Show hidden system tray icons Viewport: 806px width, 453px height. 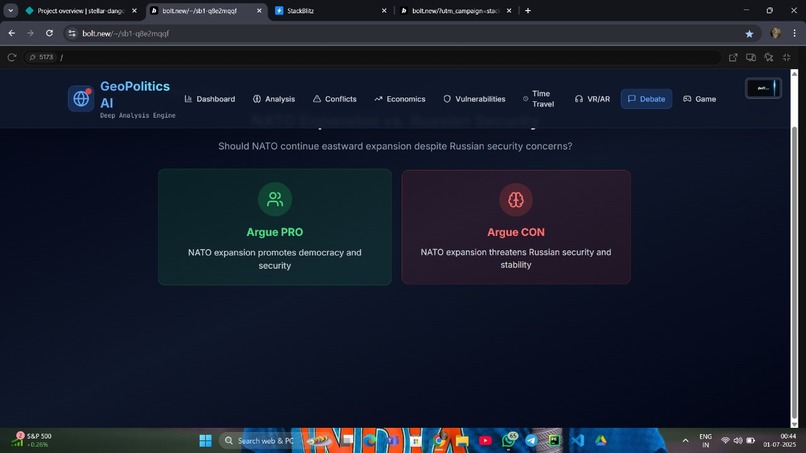(x=685, y=441)
